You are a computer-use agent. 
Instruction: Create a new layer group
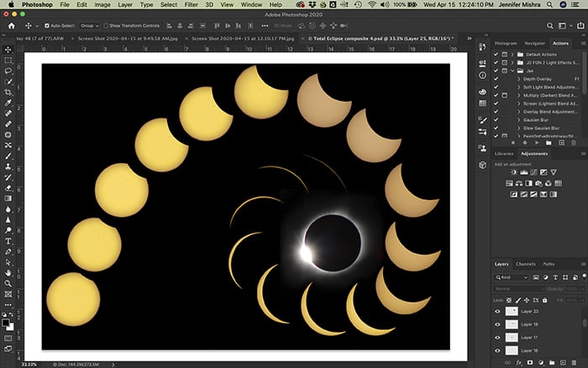pos(552,363)
